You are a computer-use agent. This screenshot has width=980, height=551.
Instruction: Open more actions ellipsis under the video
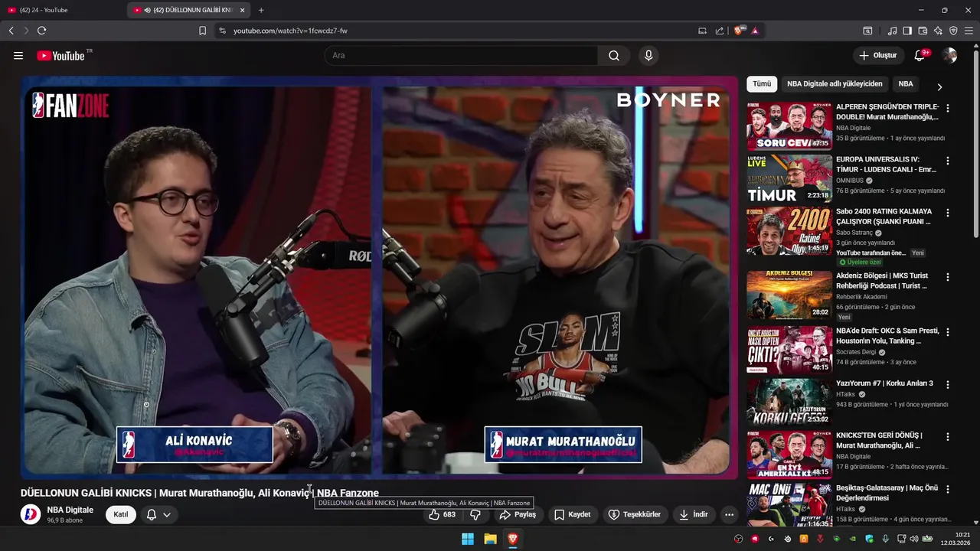pyautogui.click(x=729, y=514)
